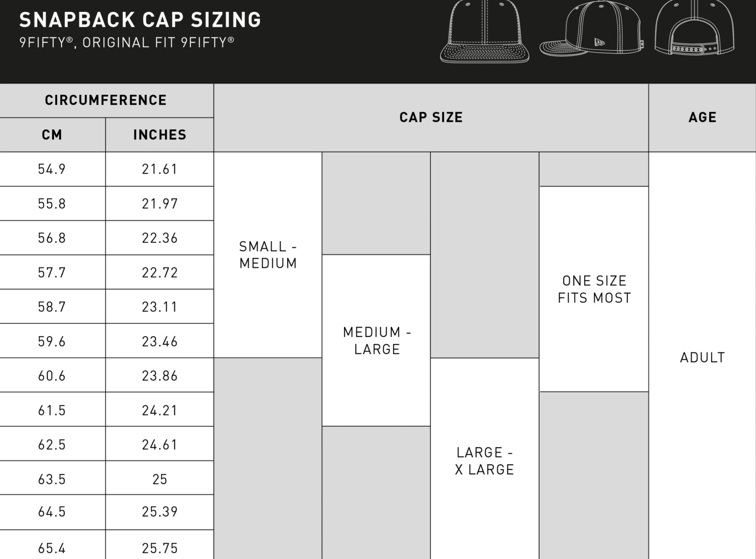The height and width of the screenshot is (559, 756).
Task: Select the 25 inches cell
Action: [160, 479]
